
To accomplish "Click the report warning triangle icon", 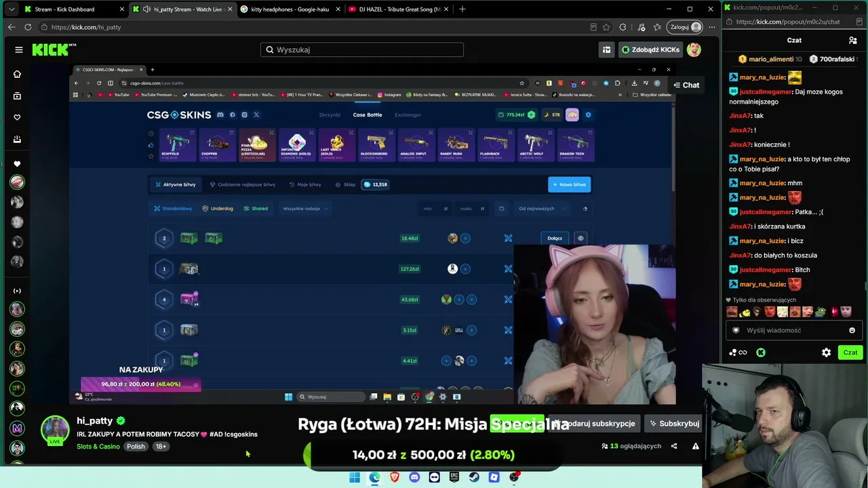I will point(695,446).
